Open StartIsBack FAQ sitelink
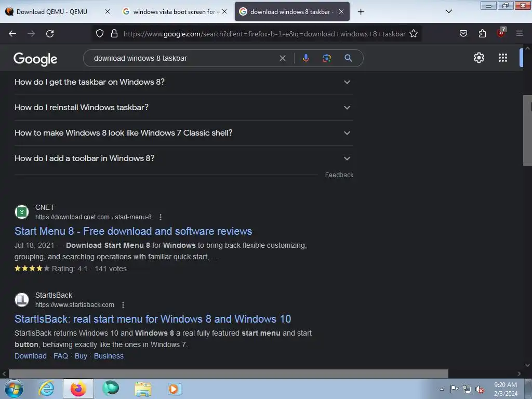Screen dimensions: 532x399 point(61,356)
